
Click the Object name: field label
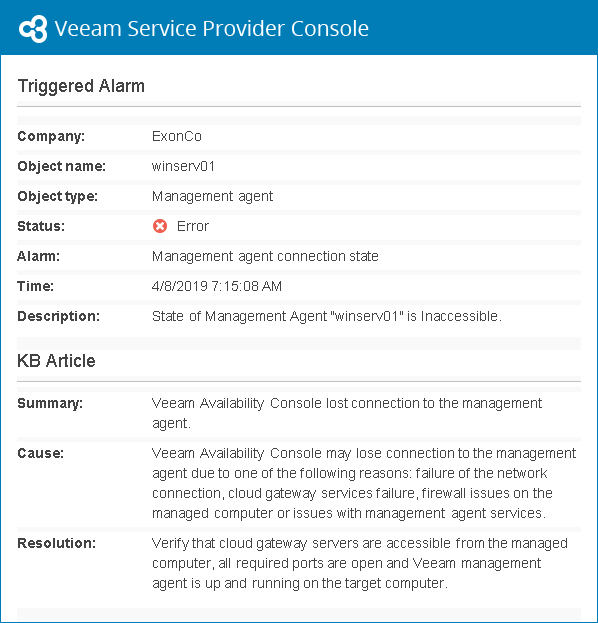62,166
